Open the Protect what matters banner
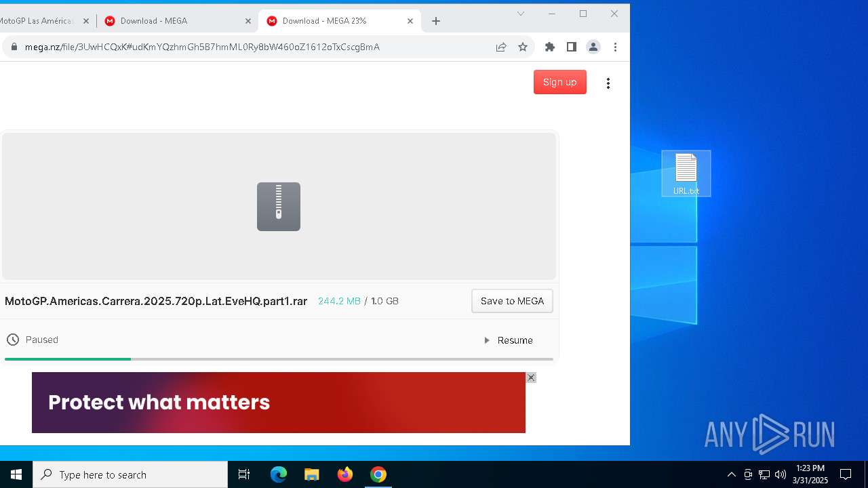 (x=279, y=403)
